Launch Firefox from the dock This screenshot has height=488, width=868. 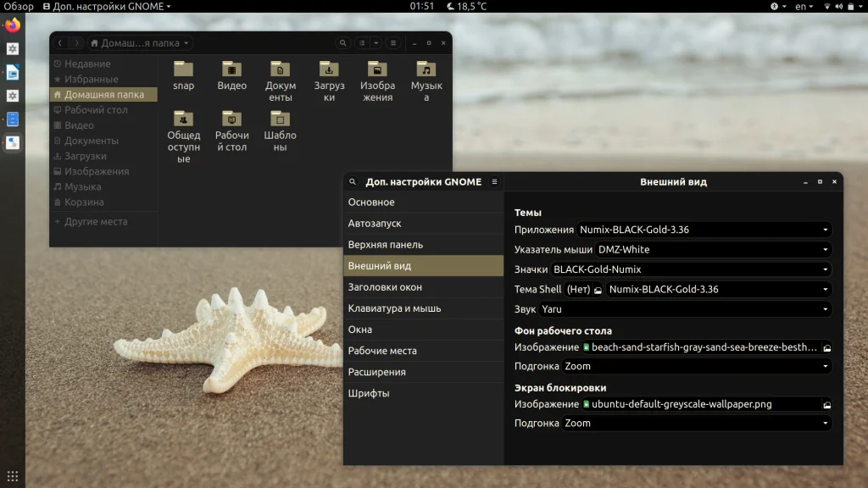tap(13, 25)
